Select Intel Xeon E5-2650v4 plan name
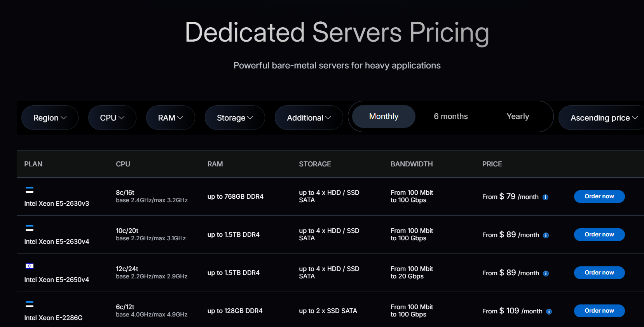This screenshot has width=644, height=327. pyautogui.click(x=57, y=280)
